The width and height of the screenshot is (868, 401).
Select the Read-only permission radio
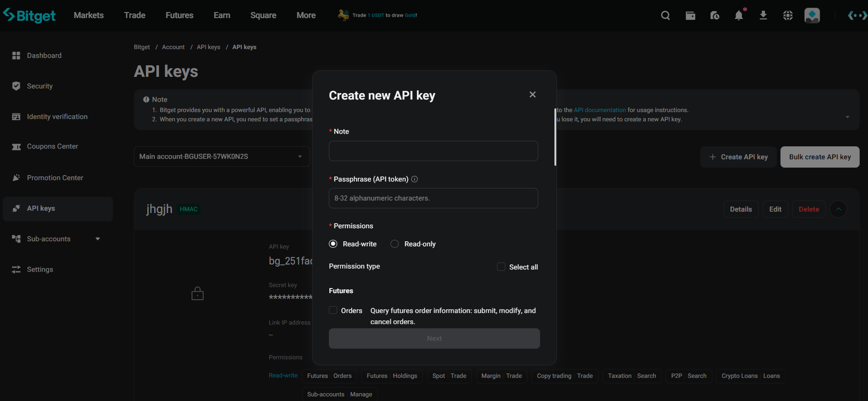pos(395,244)
